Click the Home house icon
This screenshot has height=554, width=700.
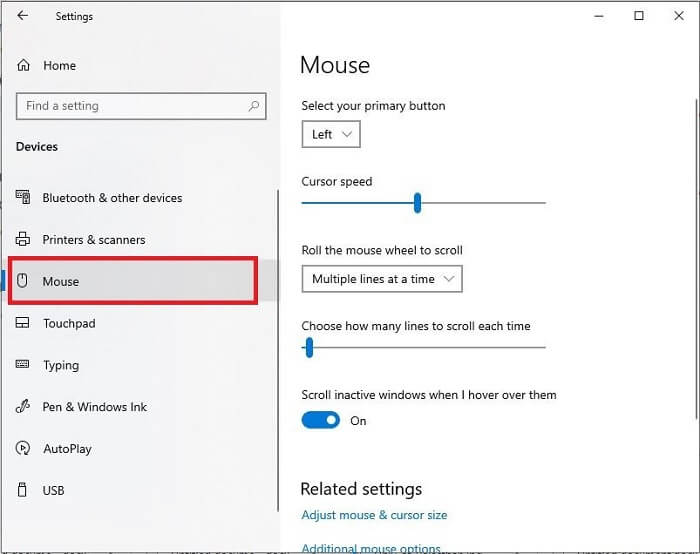(x=23, y=65)
